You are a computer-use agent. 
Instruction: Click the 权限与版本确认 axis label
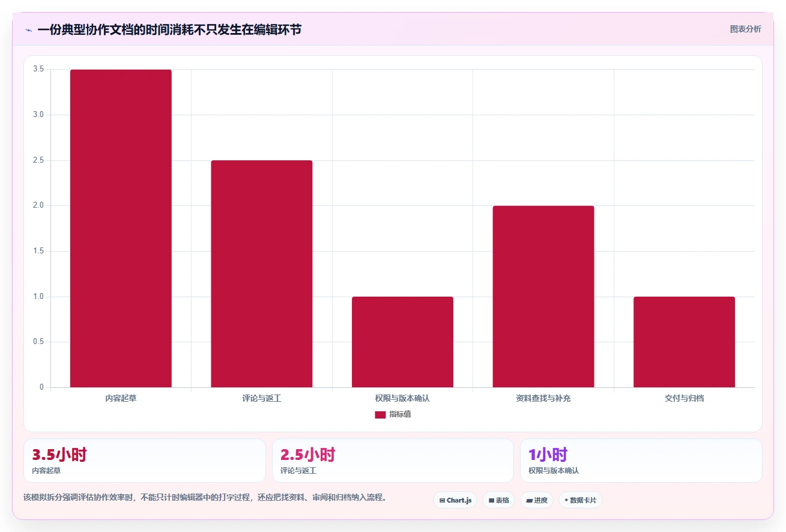click(402, 398)
